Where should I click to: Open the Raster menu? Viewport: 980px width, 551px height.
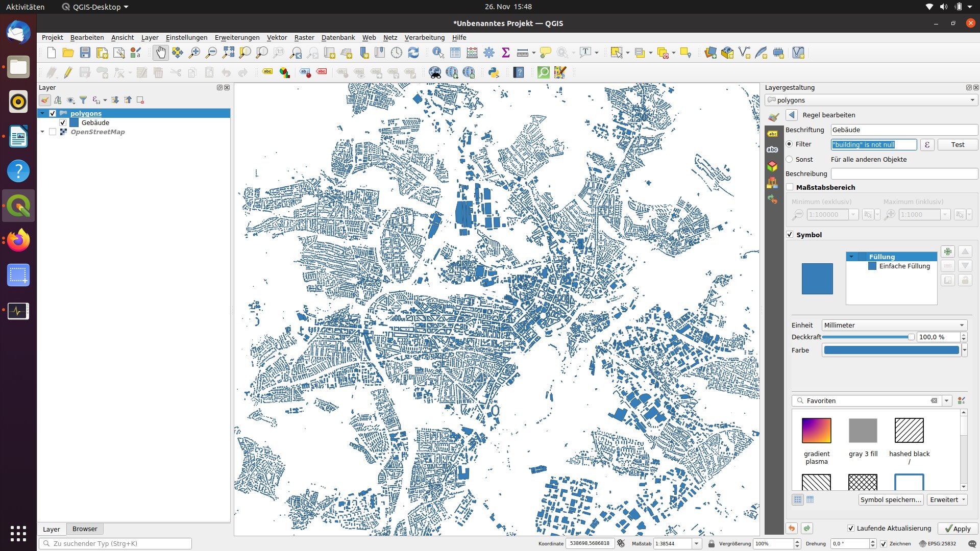pyautogui.click(x=304, y=37)
